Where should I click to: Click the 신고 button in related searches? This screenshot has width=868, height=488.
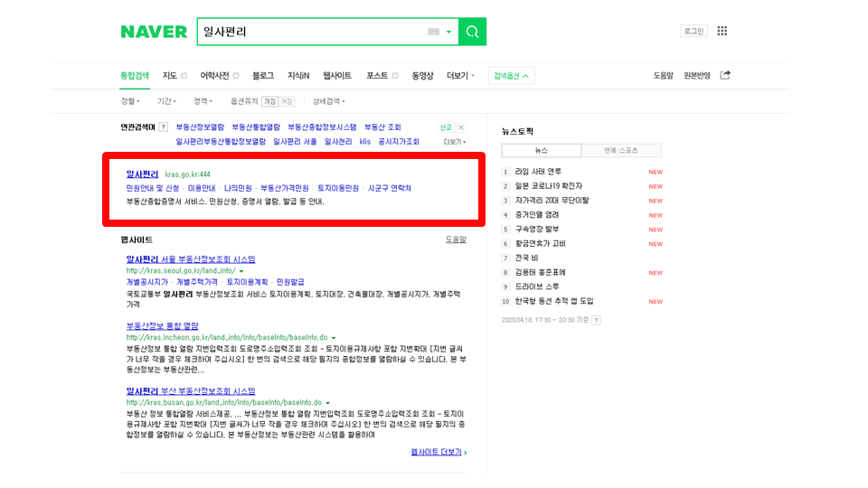pos(446,127)
